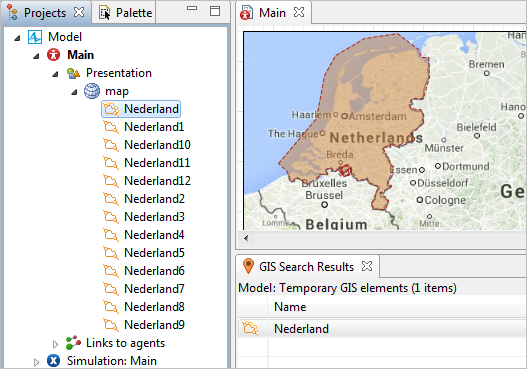
Task: Maximize the Projects panel view
Action: tap(215, 11)
